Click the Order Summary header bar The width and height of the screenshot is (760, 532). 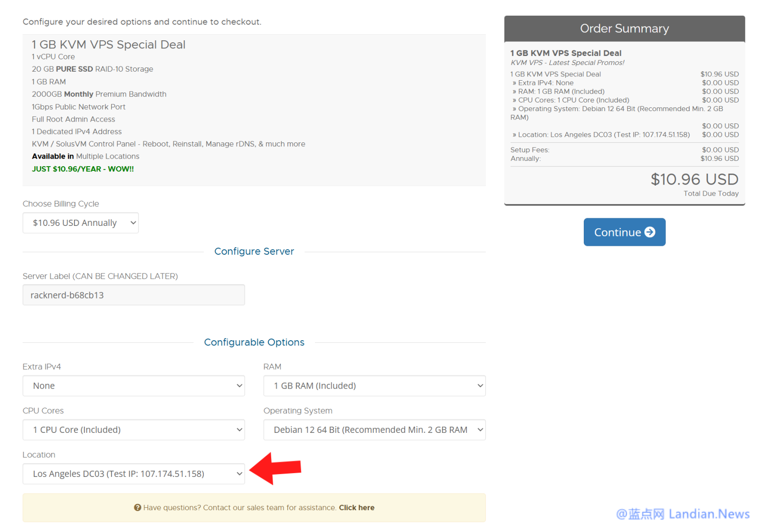pos(624,28)
